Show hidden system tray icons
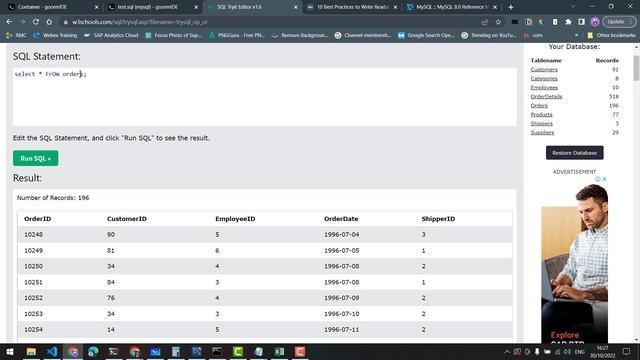The image size is (640, 360). [x=507, y=351]
